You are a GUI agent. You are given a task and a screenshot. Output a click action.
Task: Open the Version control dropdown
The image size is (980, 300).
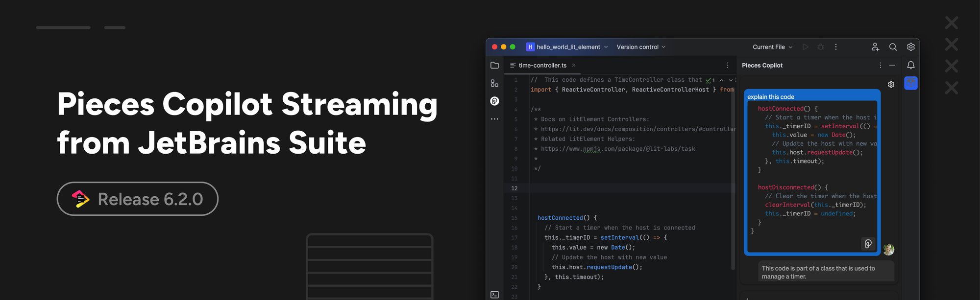coord(641,47)
